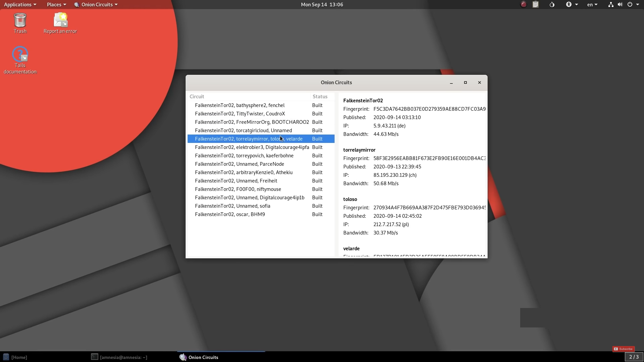Viewport: 644px width, 362px height.
Task: Click published date 2020-09-14 03:13:10
Action: [x=397, y=117]
